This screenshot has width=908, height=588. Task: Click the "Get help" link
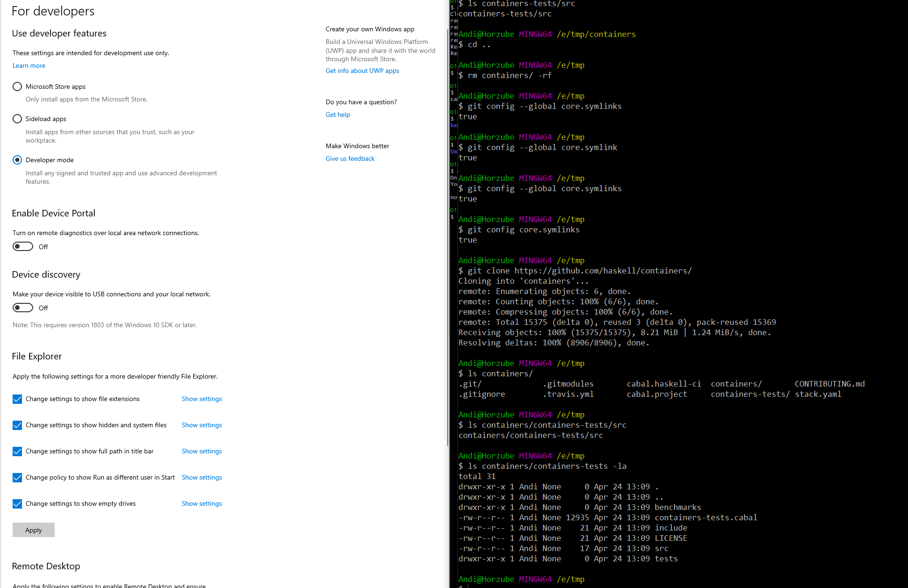pos(337,115)
